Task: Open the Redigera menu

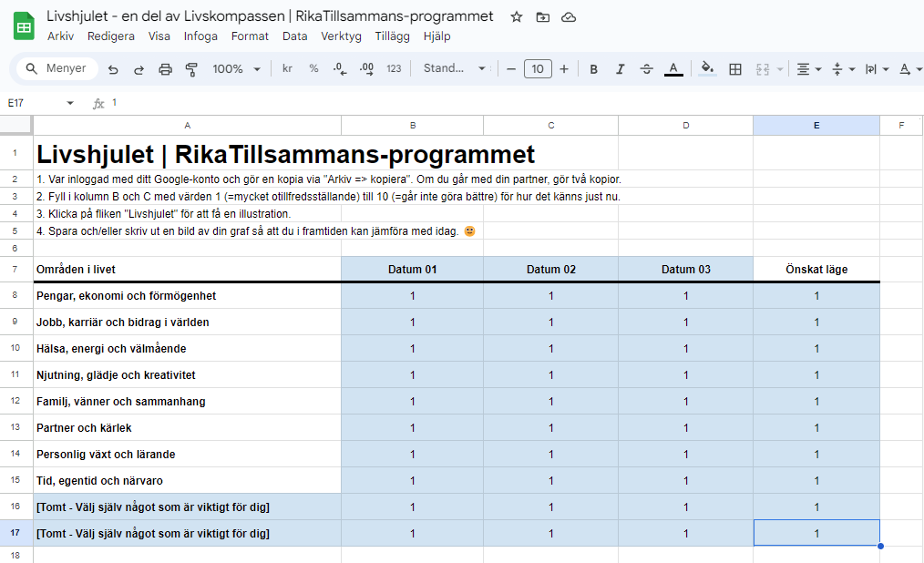Action: [111, 36]
